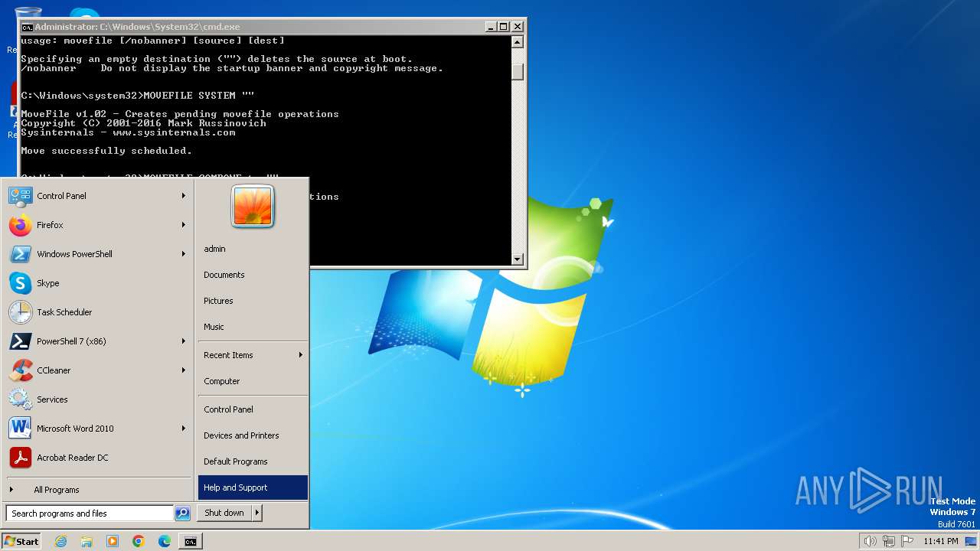
Task: Click the Start button
Action: [x=21, y=541]
